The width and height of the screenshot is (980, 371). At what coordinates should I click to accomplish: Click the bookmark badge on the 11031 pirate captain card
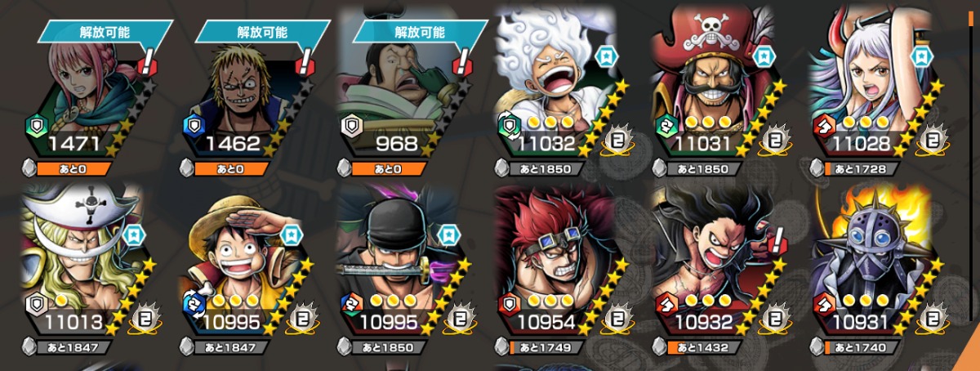click(x=763, y=56)
